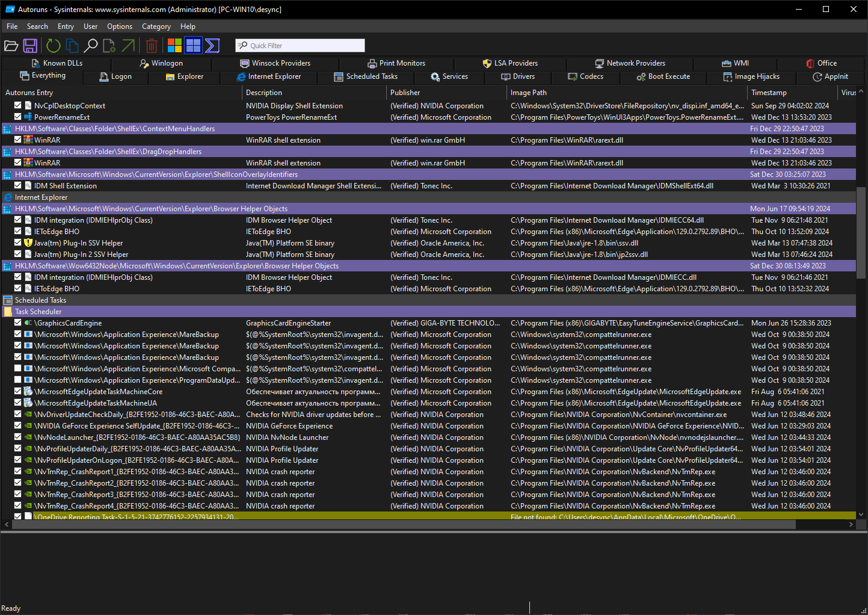868x615 pixels.
Task: Refresh the autoruns list with green arrow
Action: (x=54, y=46)
